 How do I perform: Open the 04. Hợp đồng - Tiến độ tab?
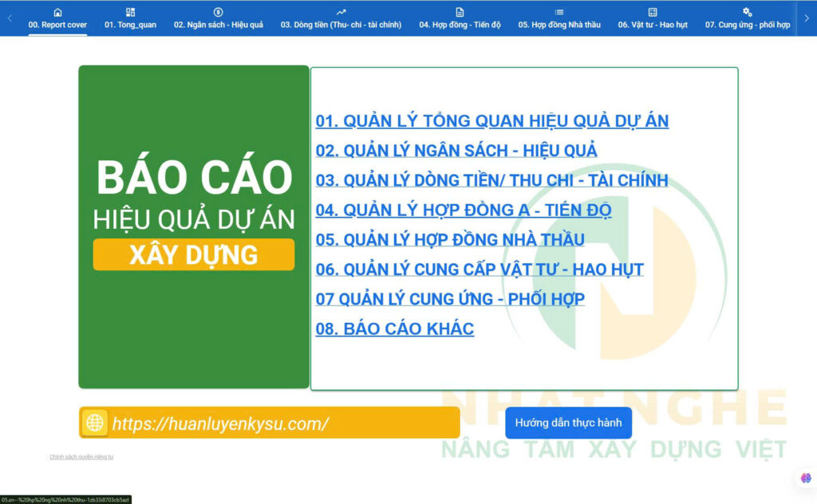coord(460,18)
